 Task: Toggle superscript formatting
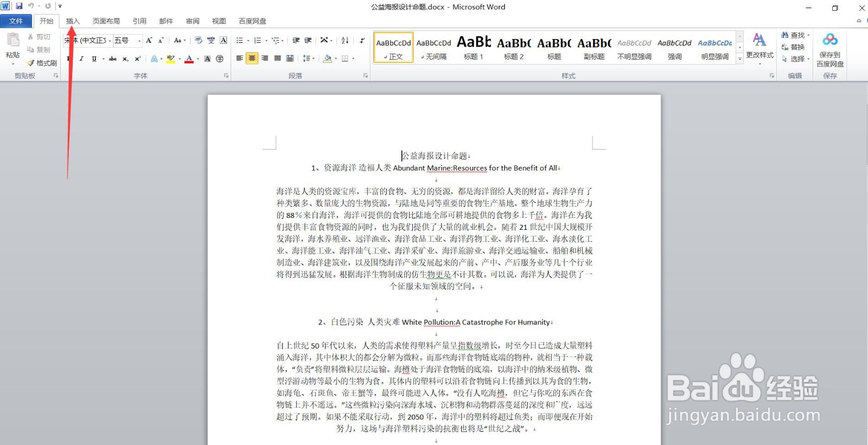tap(138, 59)
